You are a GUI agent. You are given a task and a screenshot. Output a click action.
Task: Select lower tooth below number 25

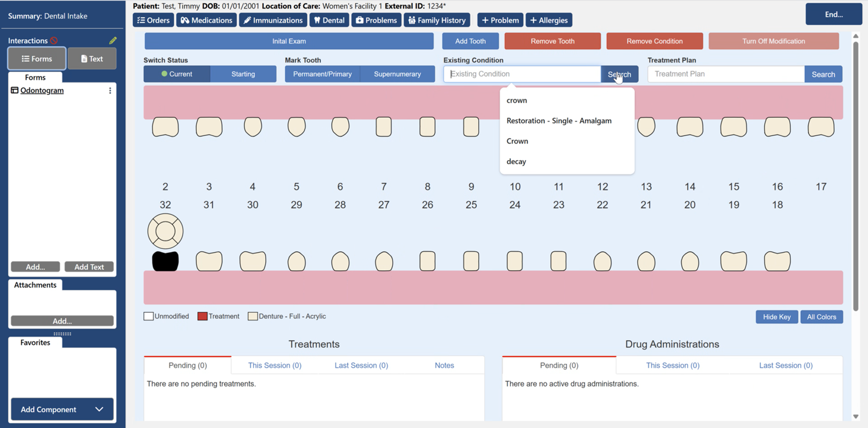(471, 261)
